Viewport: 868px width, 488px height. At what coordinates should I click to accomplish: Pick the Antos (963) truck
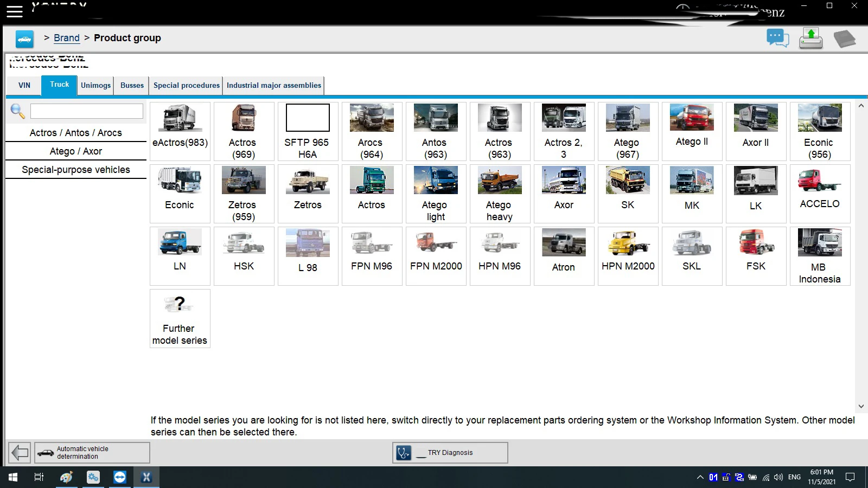click(436, 131)
